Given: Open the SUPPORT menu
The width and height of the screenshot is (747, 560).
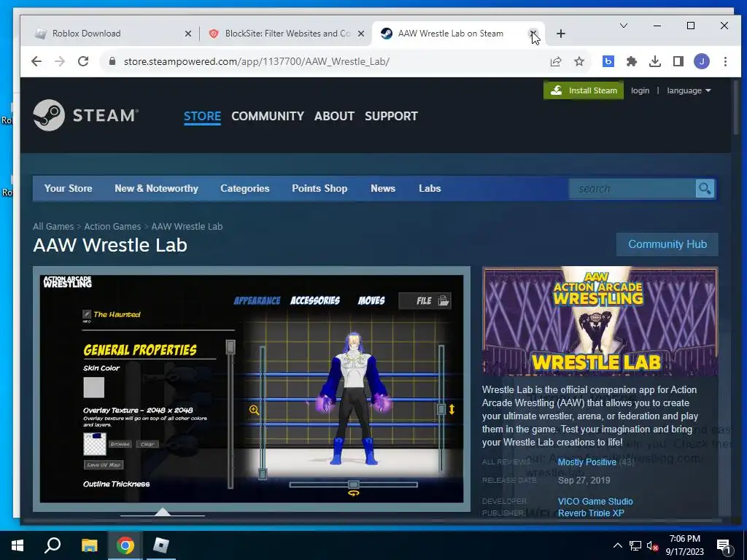Looking at the screenshot, I should (x=391, y=116).
